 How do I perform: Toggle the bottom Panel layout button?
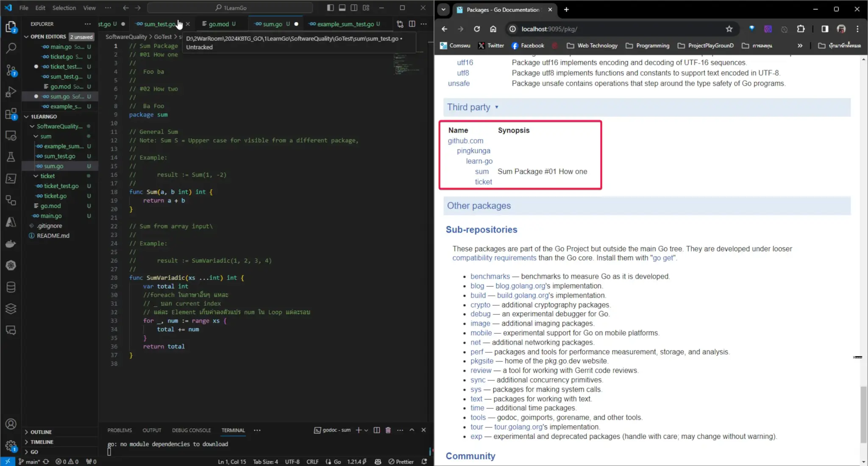coord(342,8)
